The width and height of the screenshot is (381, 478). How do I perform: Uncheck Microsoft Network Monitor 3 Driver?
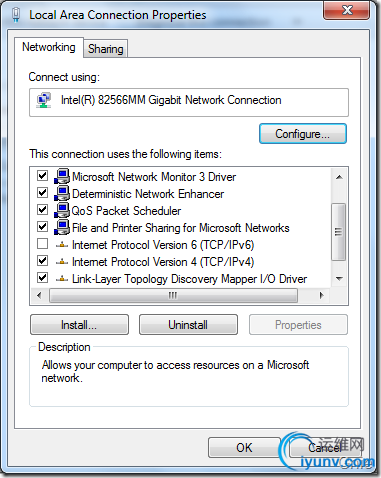click(x=42, y=176)
